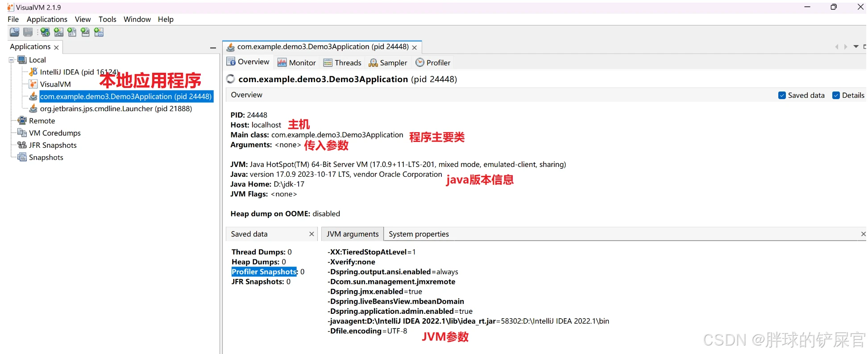868x354 pixels.
Task: Close the Saved data section
Action: coord(311,234)
